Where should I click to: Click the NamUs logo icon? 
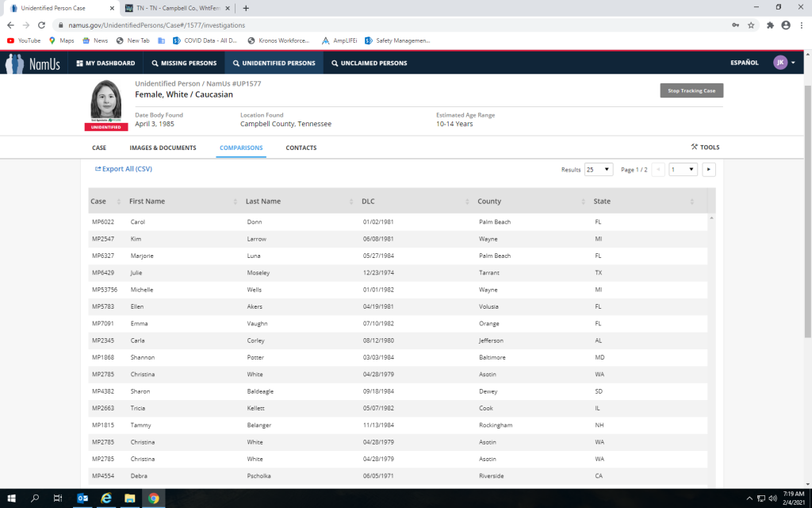15,63
